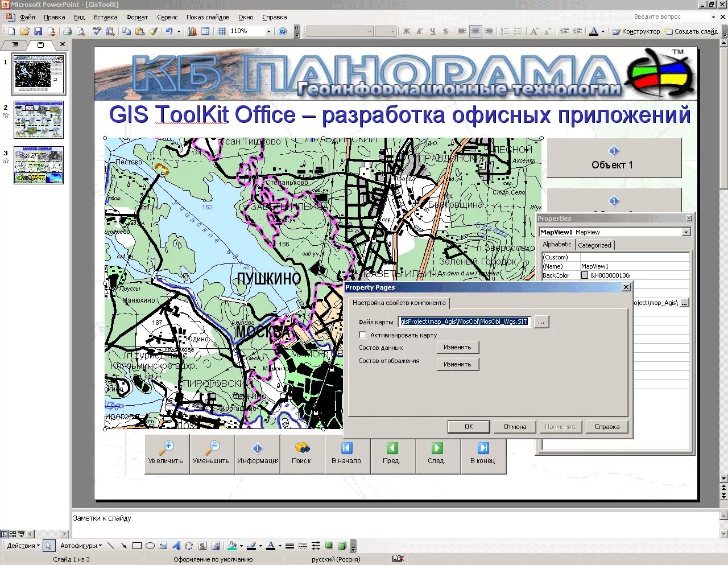Viewport: 728px width, 565px height.
Task: Click the Файл карты path input field
Action: (x=465, y=321)
